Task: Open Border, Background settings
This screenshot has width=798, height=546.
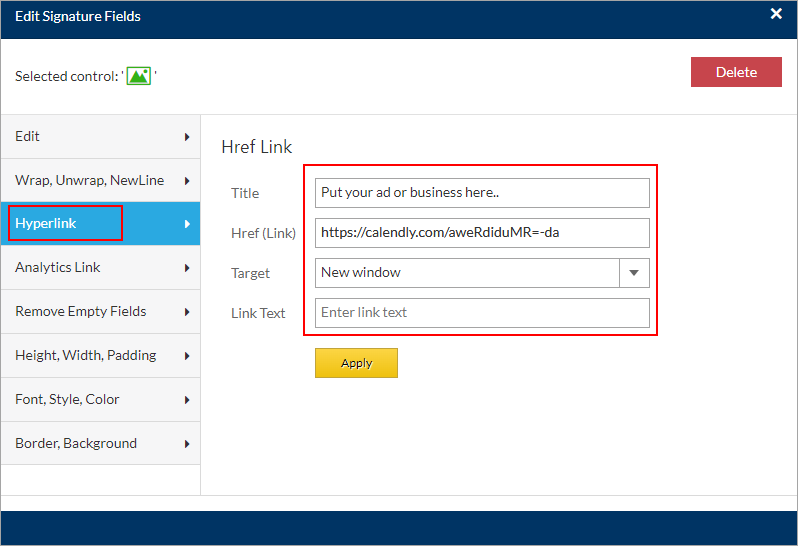Action: 100,444
